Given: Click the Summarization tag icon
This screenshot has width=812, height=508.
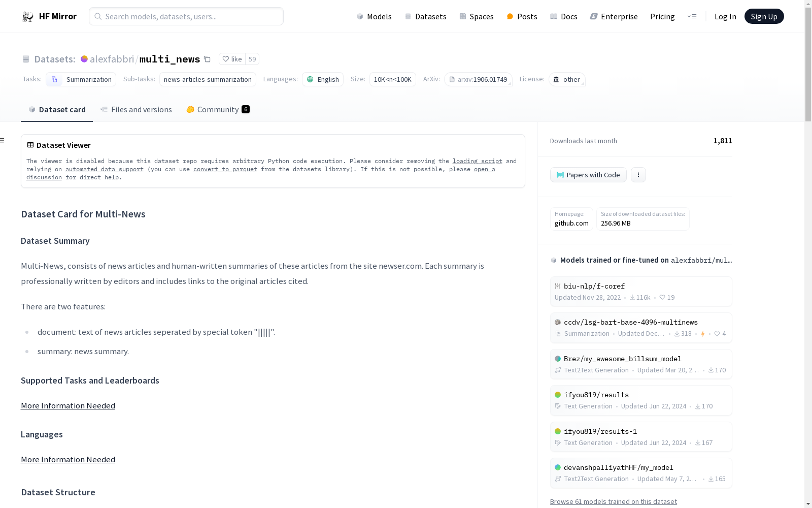Looking at the screenshot, I should [x=54, y=79].
